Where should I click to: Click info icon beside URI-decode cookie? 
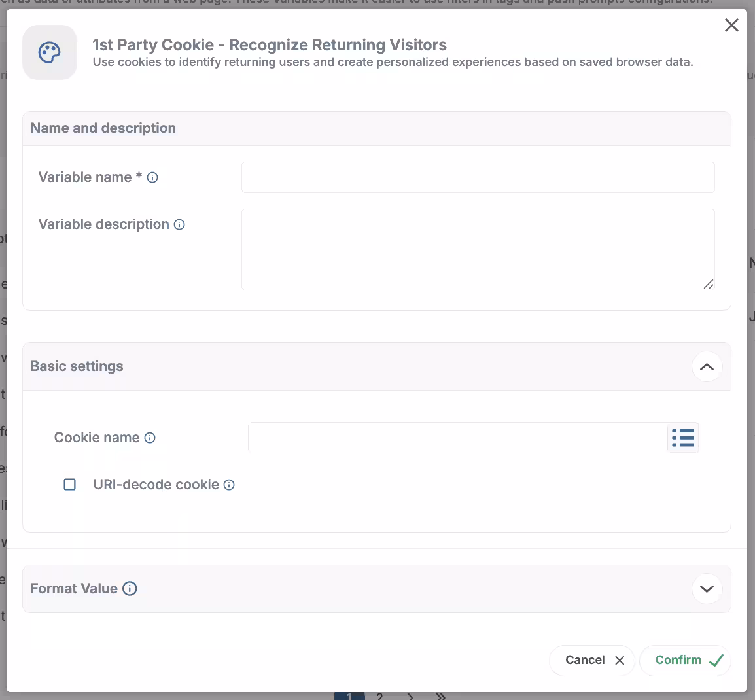229,485
